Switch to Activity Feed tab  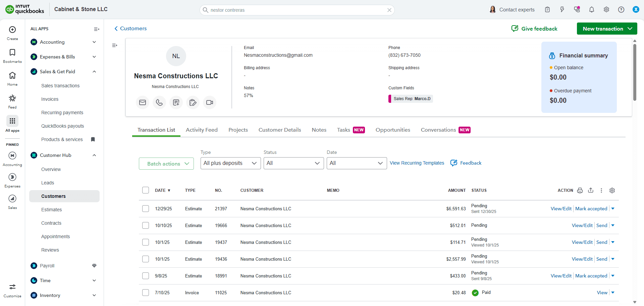(x=202, y=130)
